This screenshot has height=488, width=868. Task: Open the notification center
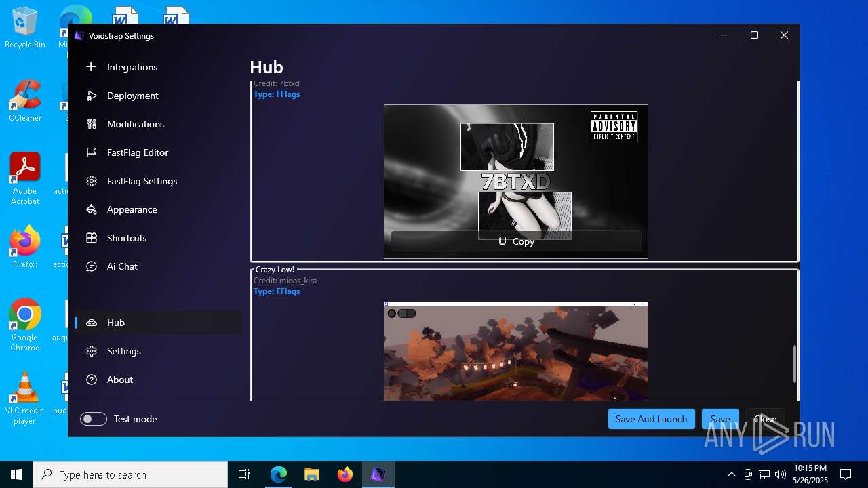(846, 474)
